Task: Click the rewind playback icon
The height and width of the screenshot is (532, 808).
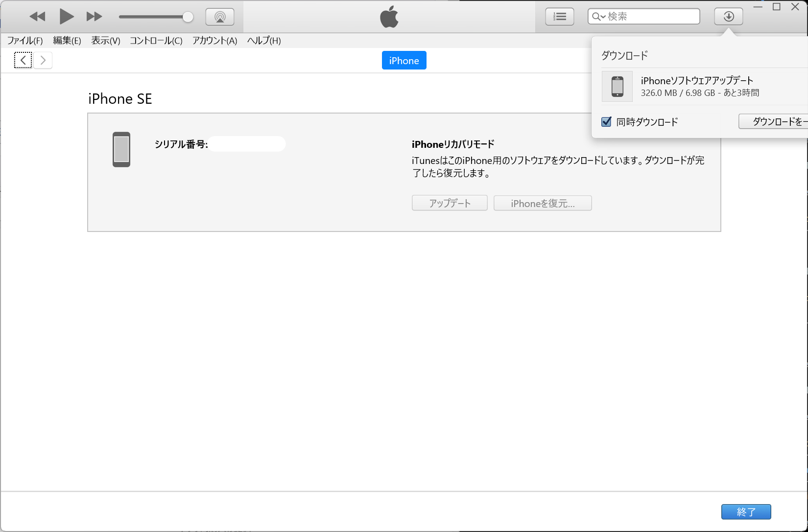Action: point(37,16)
